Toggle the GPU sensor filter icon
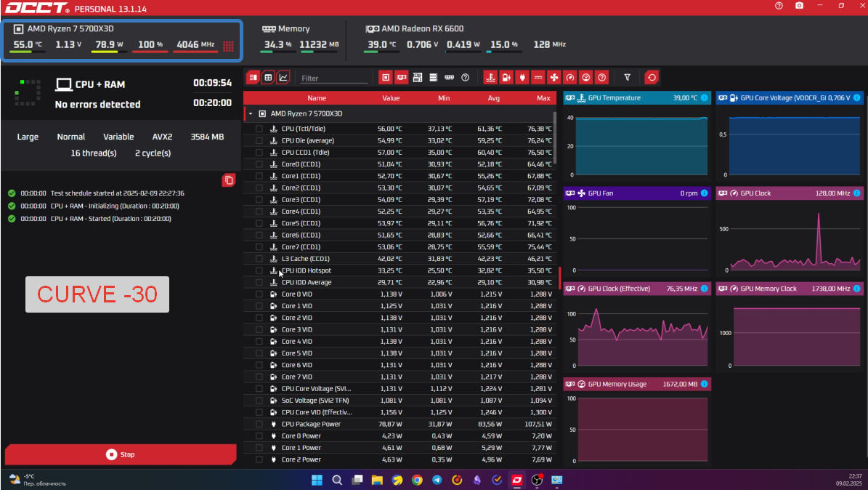The height and width of the screenshot is (490, 868). point(402,78)
